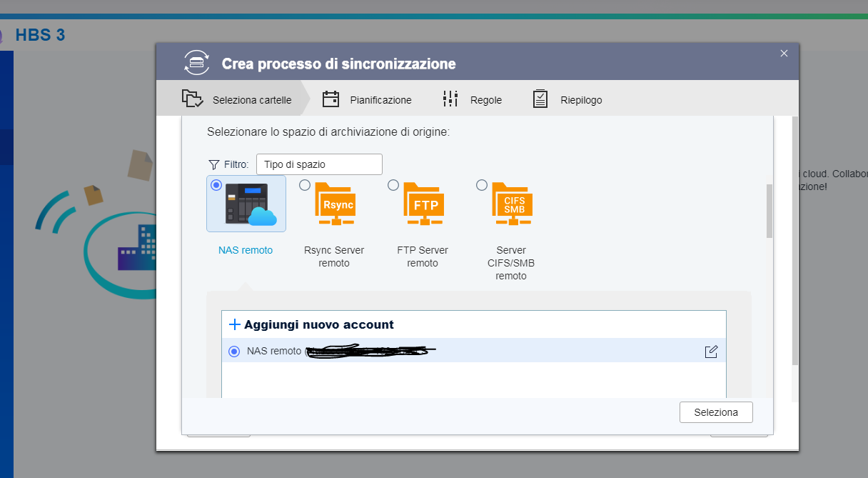Select the NAS remoto account radio button
This screenshot has height=478, width=868.
tap(234, 352)
